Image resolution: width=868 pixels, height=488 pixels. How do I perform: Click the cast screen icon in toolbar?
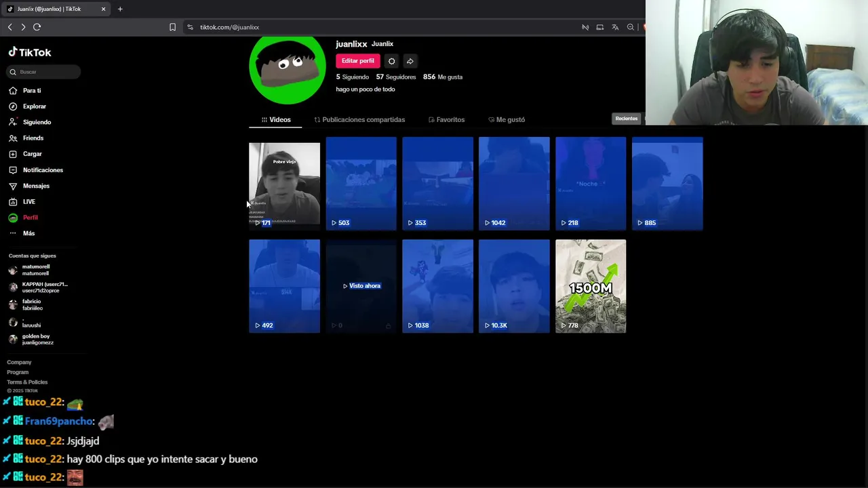pyautogui.click(x=600, y=27)
